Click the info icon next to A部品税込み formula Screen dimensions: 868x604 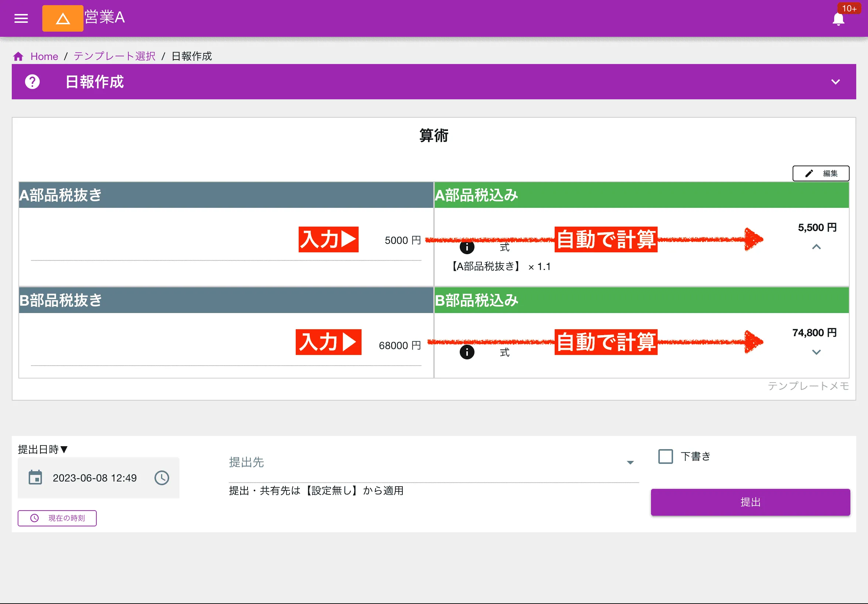(467, 247)
